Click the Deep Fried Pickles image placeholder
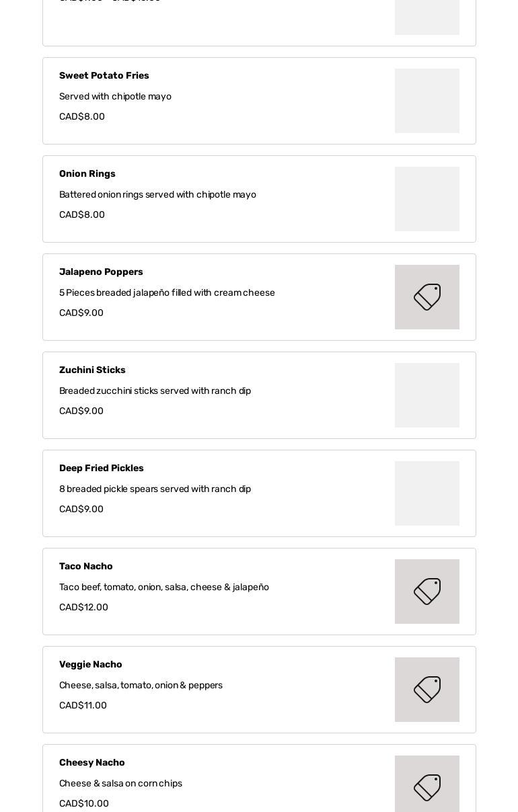The width and height of the screenshot is (518, 812). 427,493
